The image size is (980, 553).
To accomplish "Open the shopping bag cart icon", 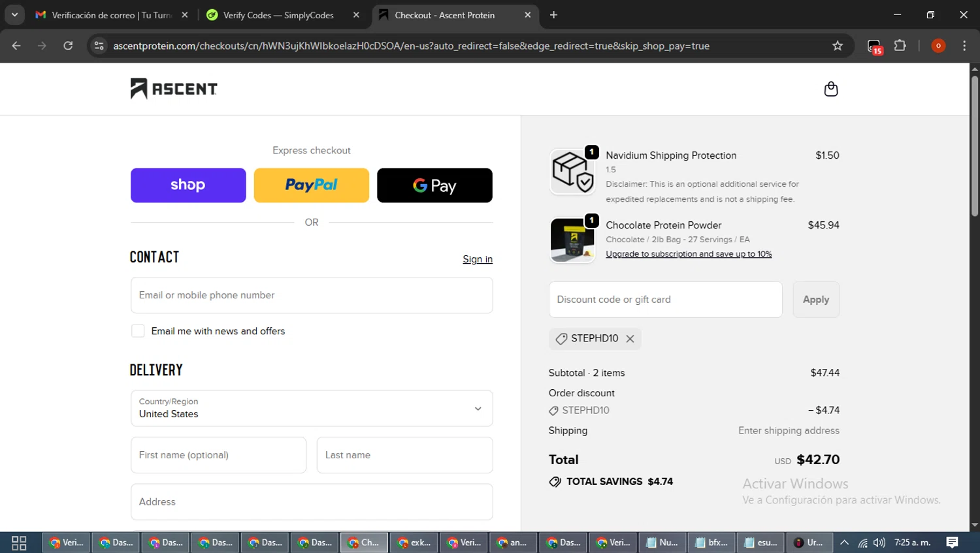I will pos(830,89).
